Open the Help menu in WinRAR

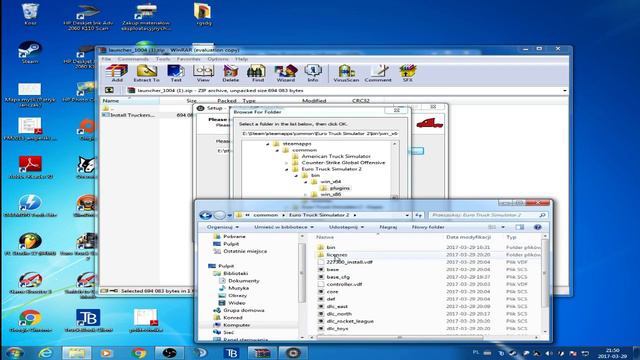(241, 59)
